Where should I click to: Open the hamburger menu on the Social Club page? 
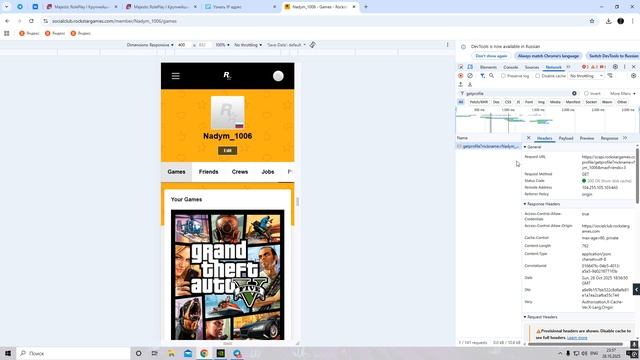click(x=176, y=76)
